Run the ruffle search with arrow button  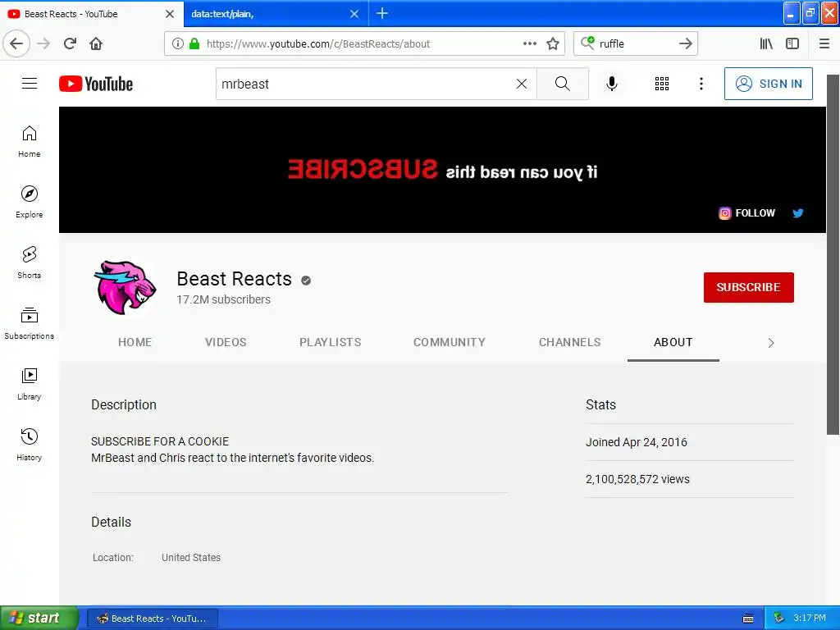click(686, 44)
